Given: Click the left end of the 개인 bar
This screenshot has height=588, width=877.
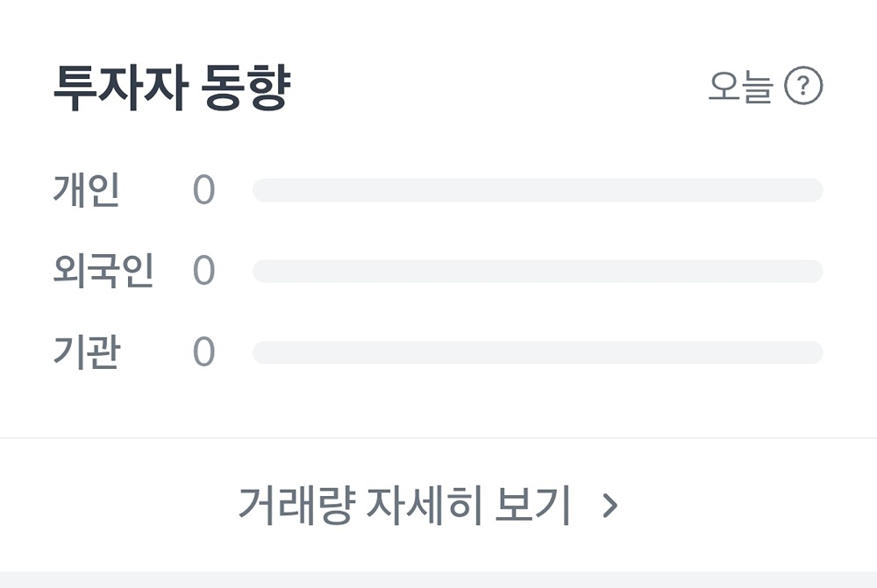Looking at the screenshot, I should (x=261, y=190).
